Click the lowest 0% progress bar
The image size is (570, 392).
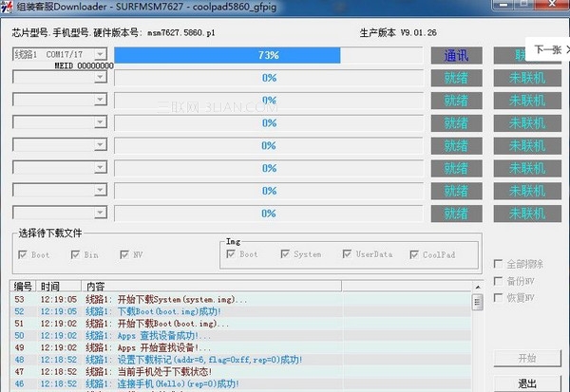pyautogui.click(x=269, y=214)
